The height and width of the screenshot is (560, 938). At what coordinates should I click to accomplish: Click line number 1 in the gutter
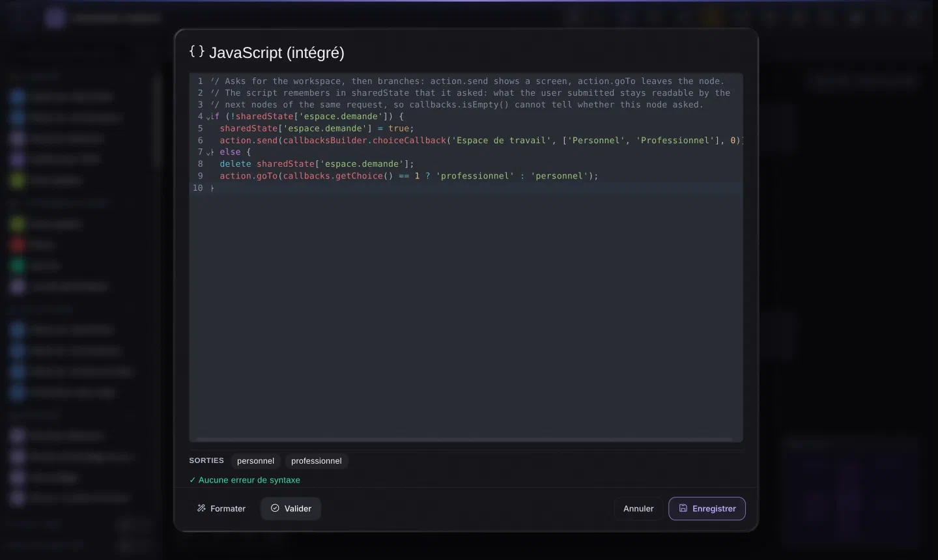(x=200, y=81)
